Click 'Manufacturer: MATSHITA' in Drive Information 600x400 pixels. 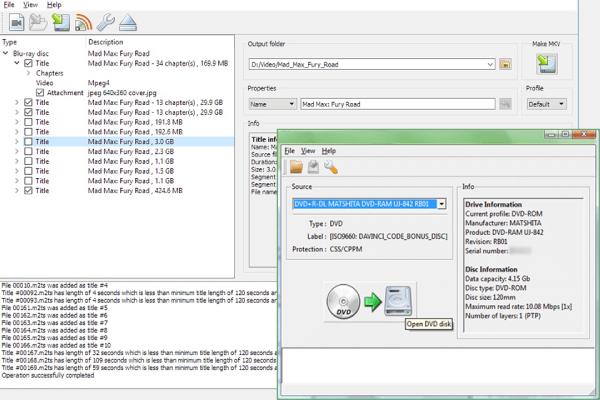click(x=503, y=223)
